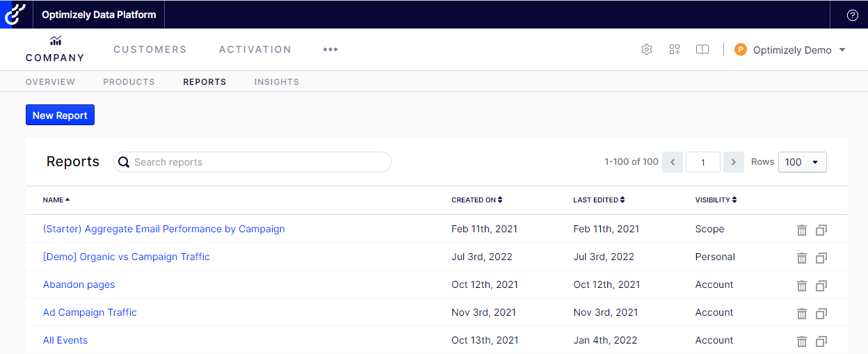
Task: Open the Rows 100 dropdown
Action: tap(803, 162)
